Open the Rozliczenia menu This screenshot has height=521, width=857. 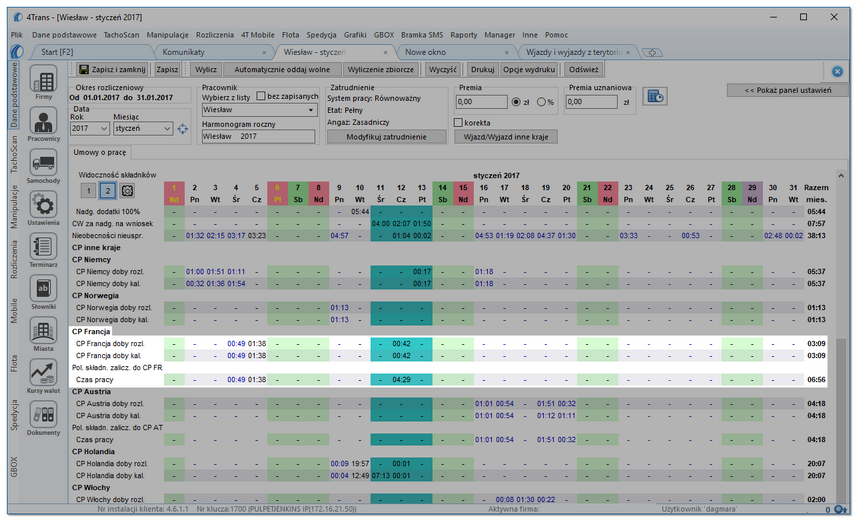[215, 35]
